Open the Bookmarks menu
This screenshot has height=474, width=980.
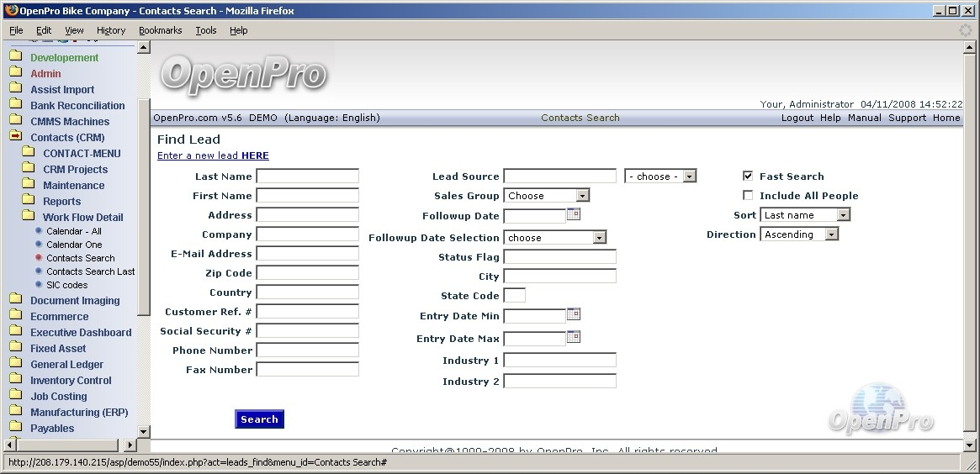coord(160,30)
